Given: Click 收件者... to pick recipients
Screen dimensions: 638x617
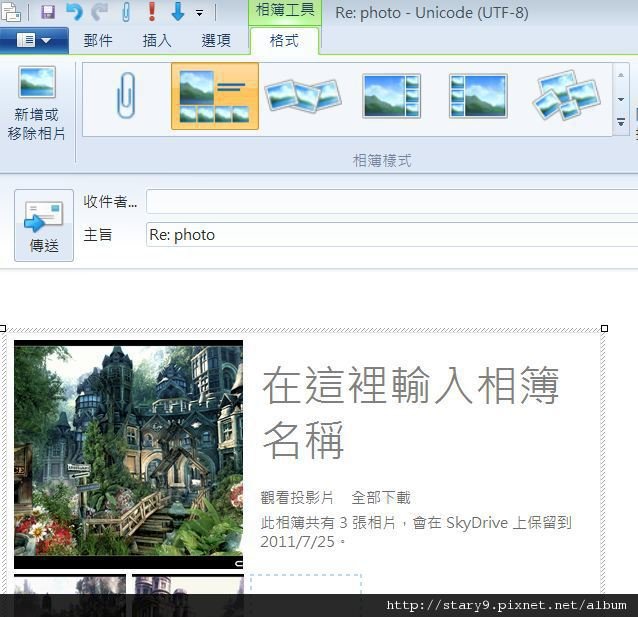Looking at the screenshot, I should (x=110, y=201).
